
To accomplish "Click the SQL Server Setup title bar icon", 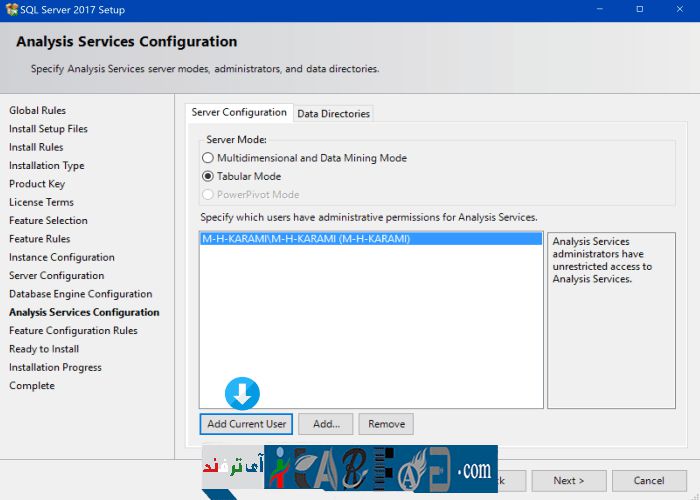I will (x=11, y=9).
